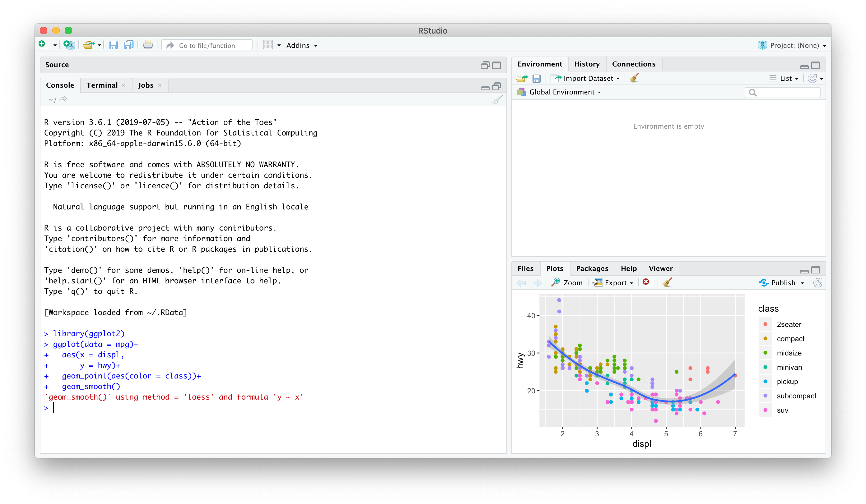Click the Create a Project icon

69,45
